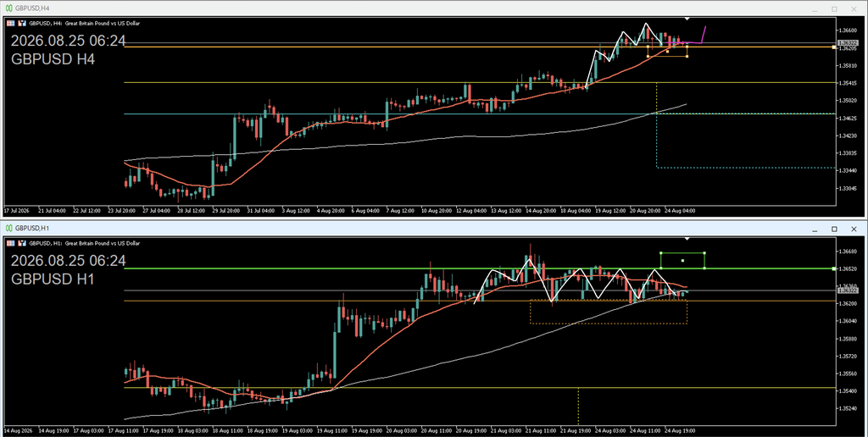Viewport: 868px width, 437px height.
Task: Grab the green horizontal line end handle
Action: (834, 268)
